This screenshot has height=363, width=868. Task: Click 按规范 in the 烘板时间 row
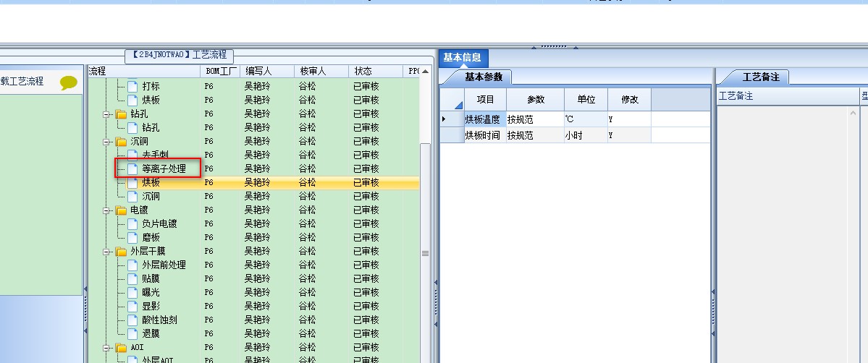(535, 135)
